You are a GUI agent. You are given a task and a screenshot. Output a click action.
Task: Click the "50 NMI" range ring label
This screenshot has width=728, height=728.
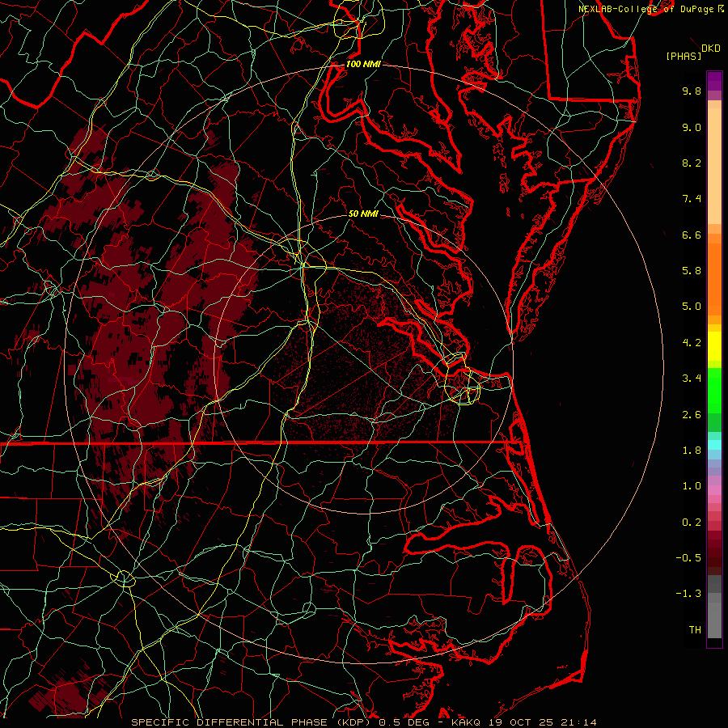[x=363, y=214]
